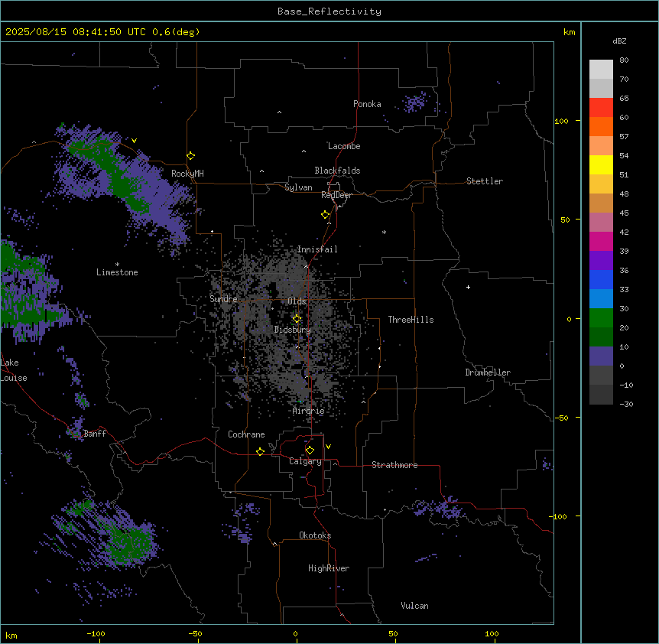Pick the bright green 20-30 dBZ legend swatch
Screen dimensions: 659x644
coord(601,318)
